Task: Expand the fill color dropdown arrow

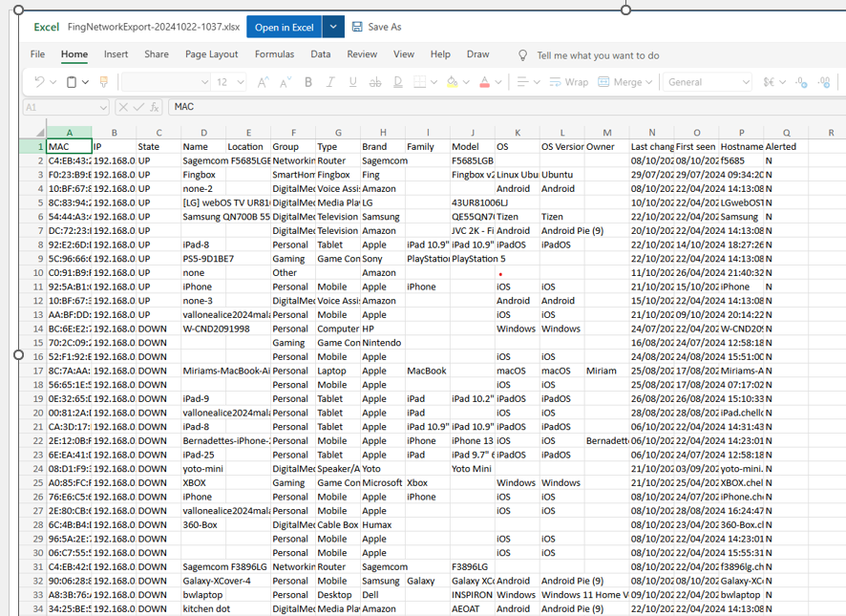Action: (466, 82)
